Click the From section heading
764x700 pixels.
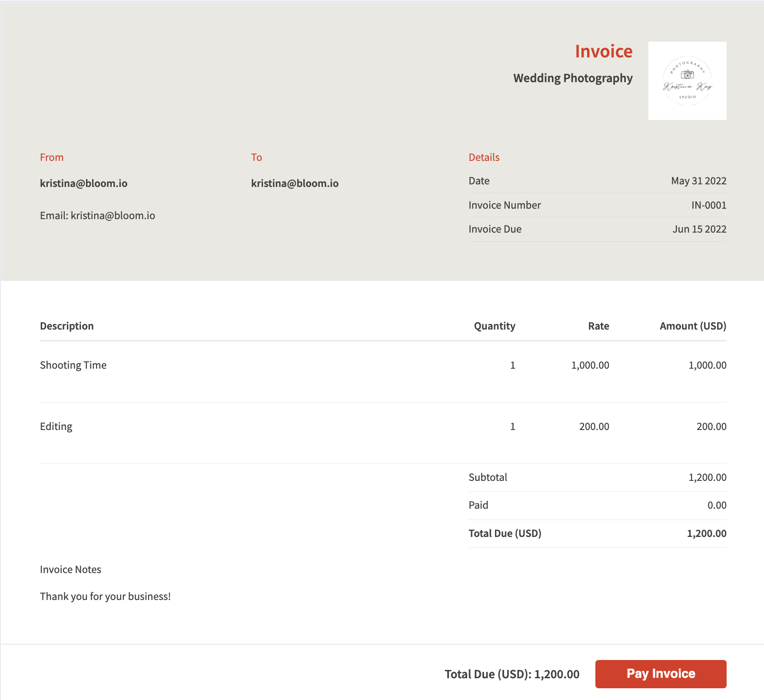pyautogui.click(x=52, y=157)
